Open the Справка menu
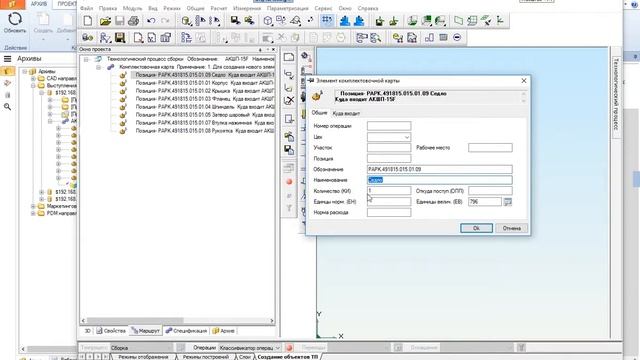Screen dimensions: 640x360 point(367,8)
